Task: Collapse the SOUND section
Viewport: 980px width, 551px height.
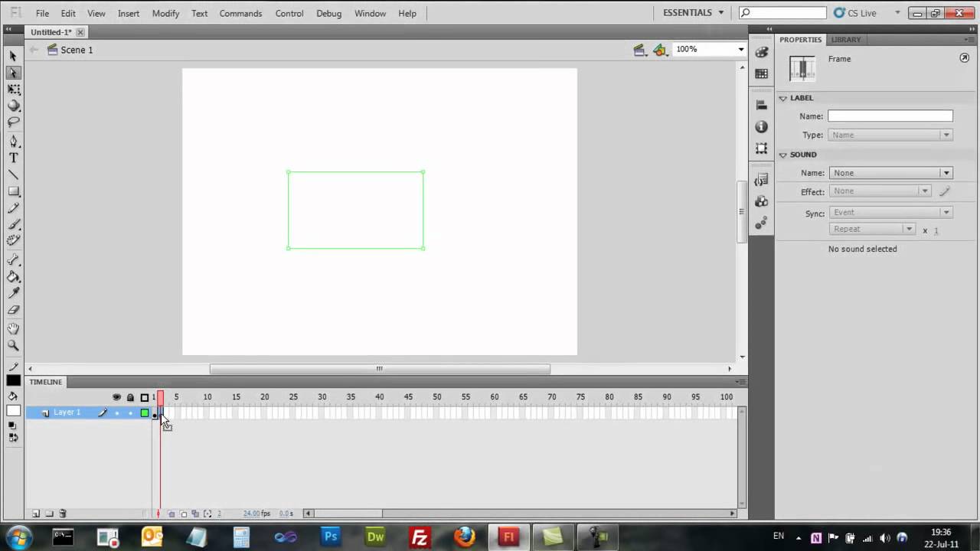Action: tap(783, 155)
